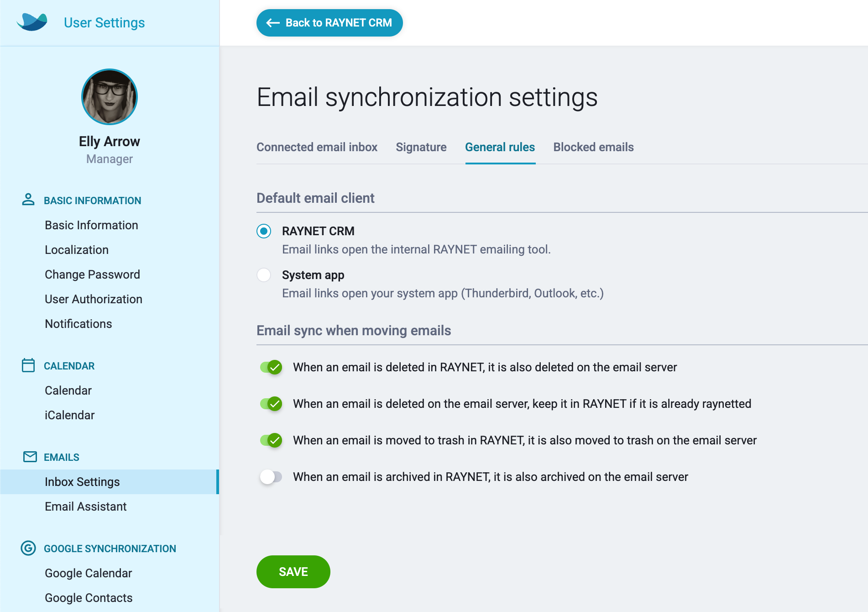
Task: Select the General rules tab
Action: point(500,147)
